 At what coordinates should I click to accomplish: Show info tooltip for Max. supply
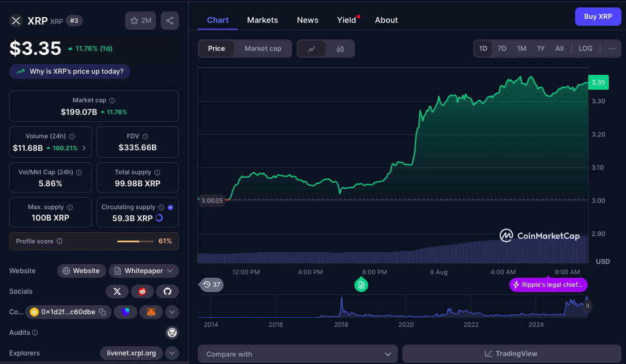pyautogui.click(x=70, y=207)
